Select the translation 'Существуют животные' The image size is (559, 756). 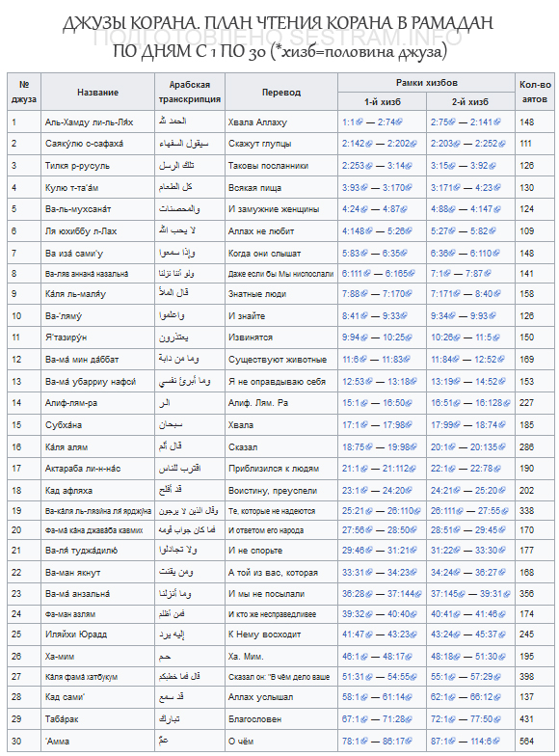[x=278, y=360]
